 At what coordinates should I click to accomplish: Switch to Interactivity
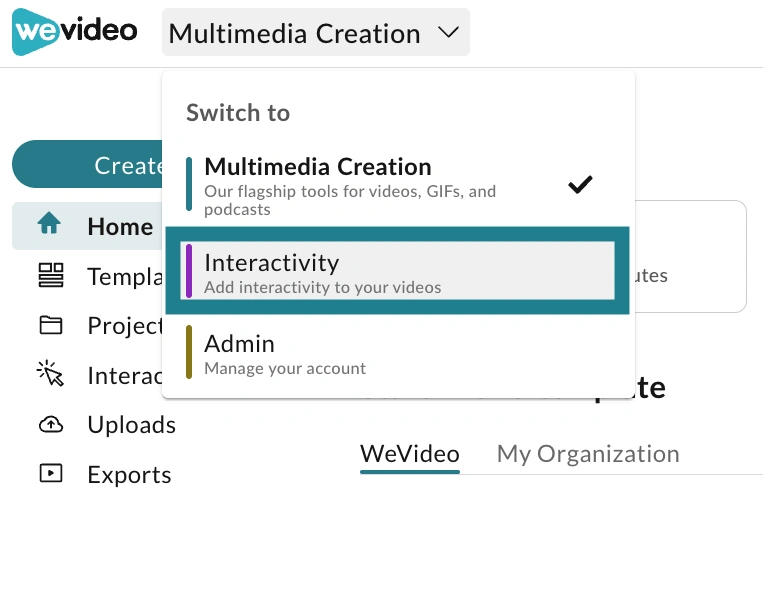[x=398, y=271]
